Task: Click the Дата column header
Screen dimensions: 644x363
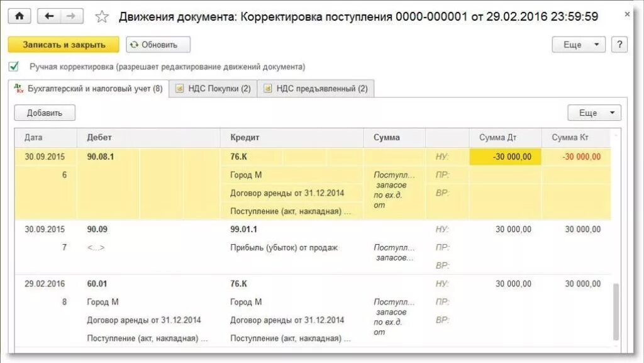Action: pyautogui.click(x=45, y=138)
